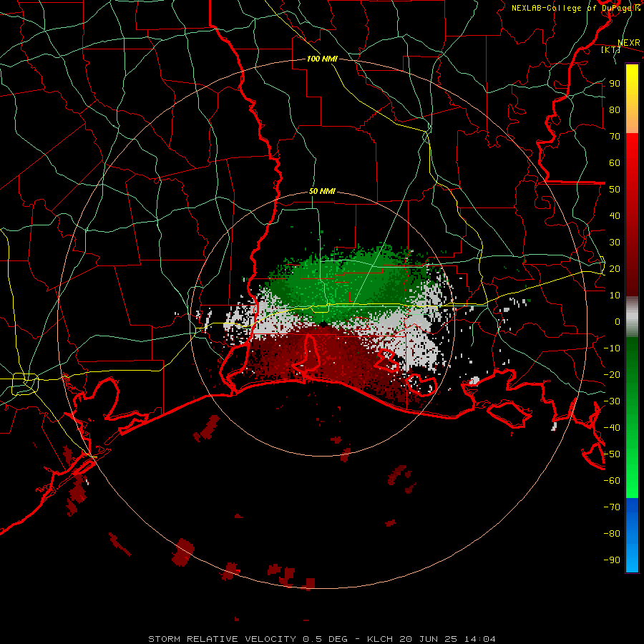
Task: Click the positive 90 scale value
Action: 615,84
